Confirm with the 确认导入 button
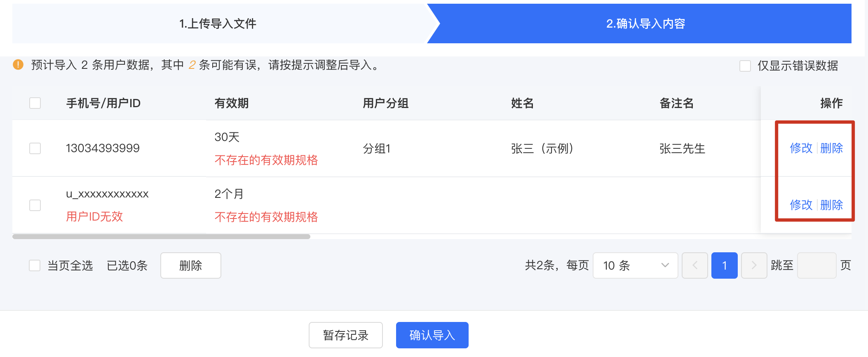Screen dimensions: 868x357 pyautogui.click(x=432, y=335)
